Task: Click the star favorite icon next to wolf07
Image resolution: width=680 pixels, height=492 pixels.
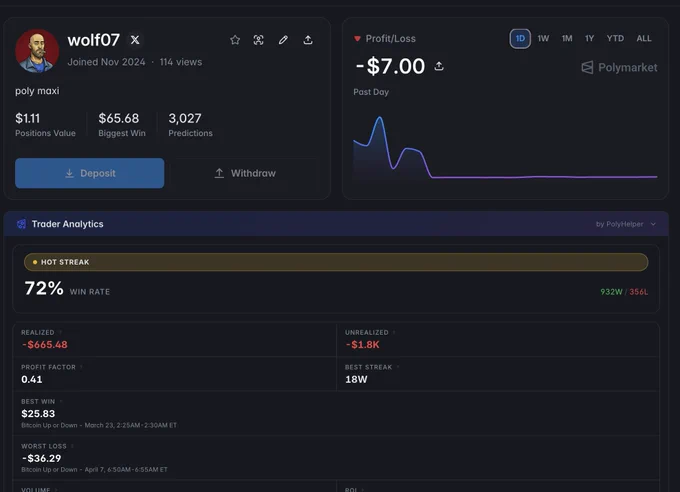Action: (x=235, y=40)
